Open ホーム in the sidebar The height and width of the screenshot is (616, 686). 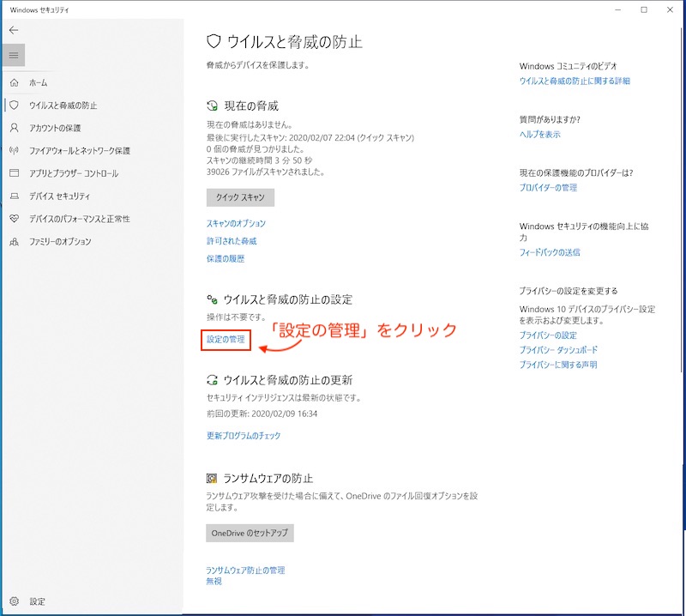tap(38, 82)
